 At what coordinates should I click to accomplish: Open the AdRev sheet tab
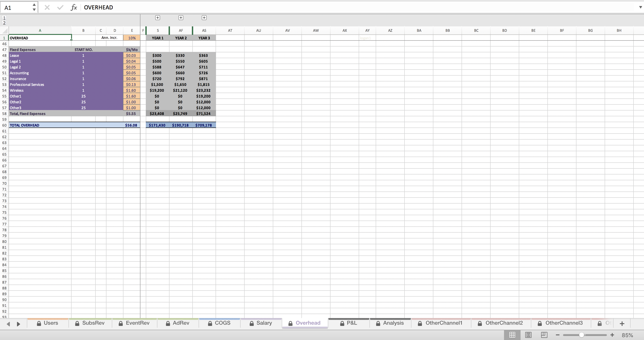pos(178,323)
